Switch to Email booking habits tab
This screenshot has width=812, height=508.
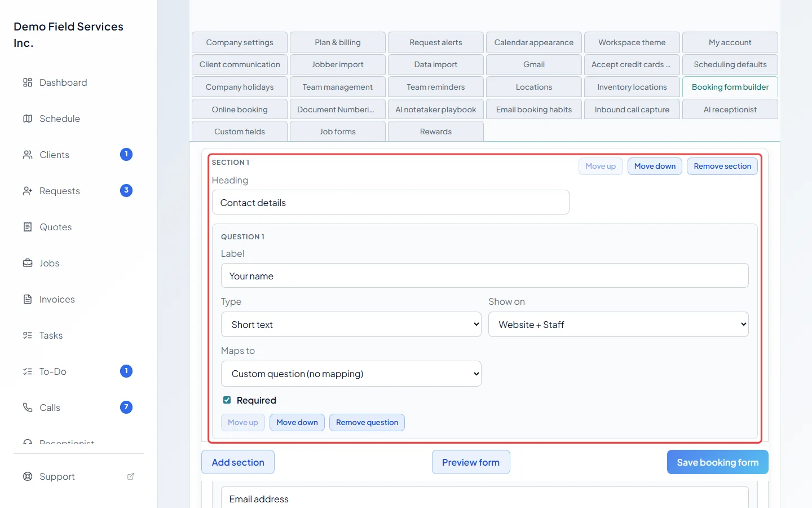534,110
